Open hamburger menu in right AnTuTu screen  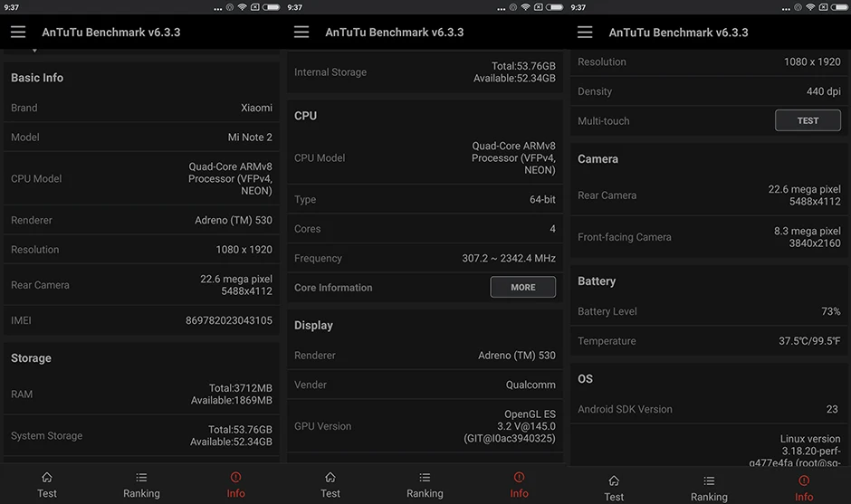coord(585,32)
